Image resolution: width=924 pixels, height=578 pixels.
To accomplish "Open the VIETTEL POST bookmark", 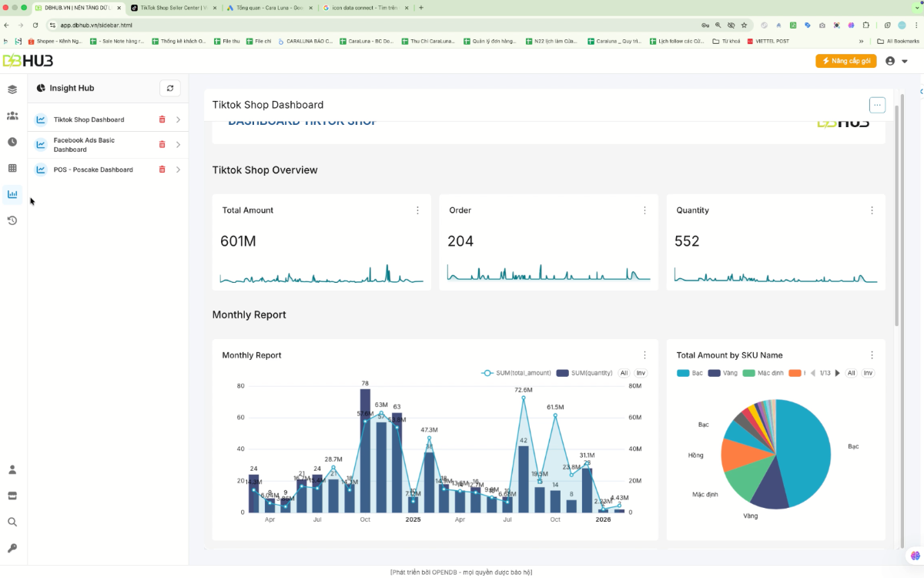I will click(x=767, y=41).
